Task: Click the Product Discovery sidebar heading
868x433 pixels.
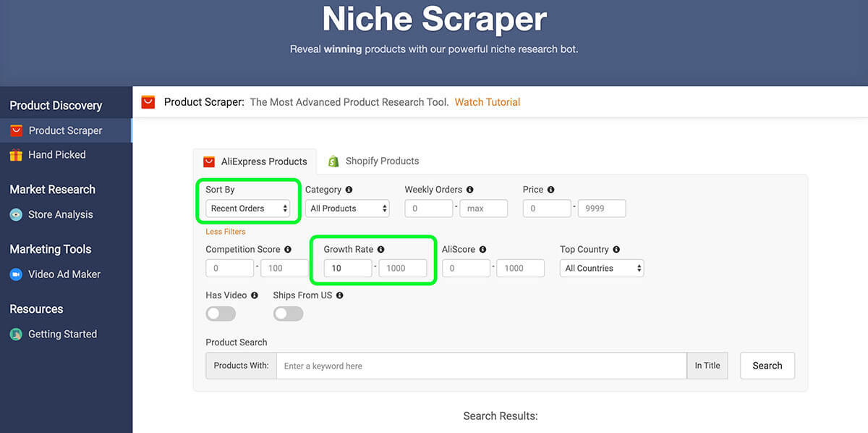Action: 56,106
